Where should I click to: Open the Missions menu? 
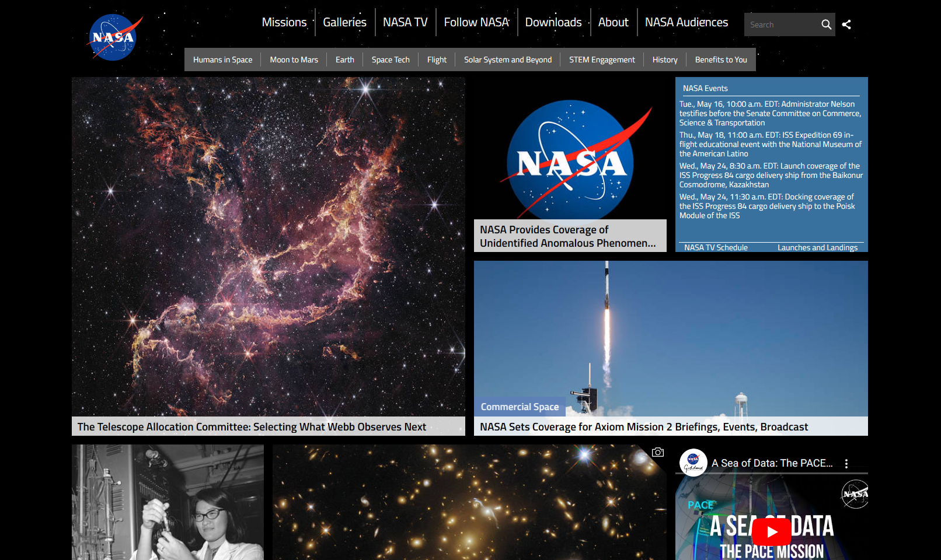[284, 22]
